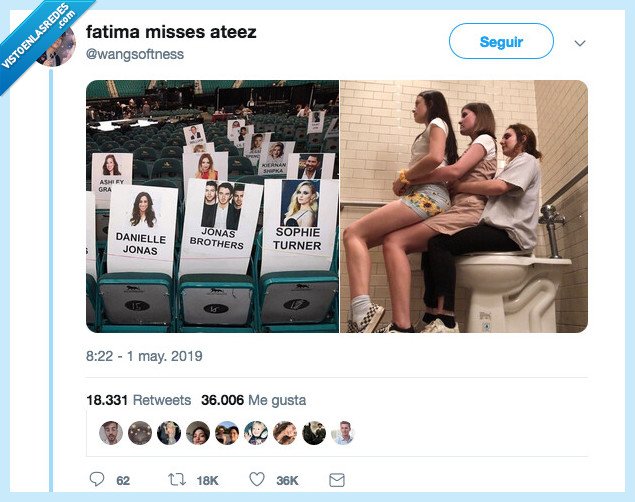This screenshot has width=635, height=502.
Task: Open the left photo with seat name cards
Action: coord(212,206)
